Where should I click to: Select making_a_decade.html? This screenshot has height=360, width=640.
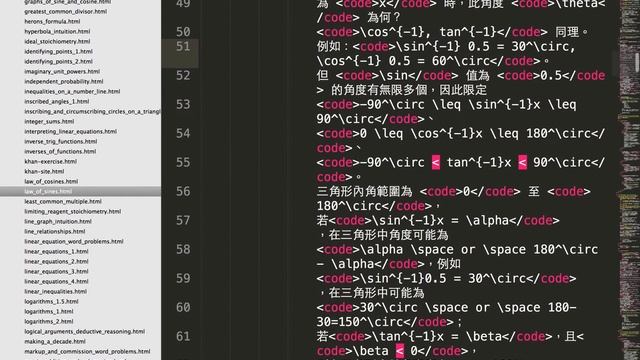(x=55, y=341)
